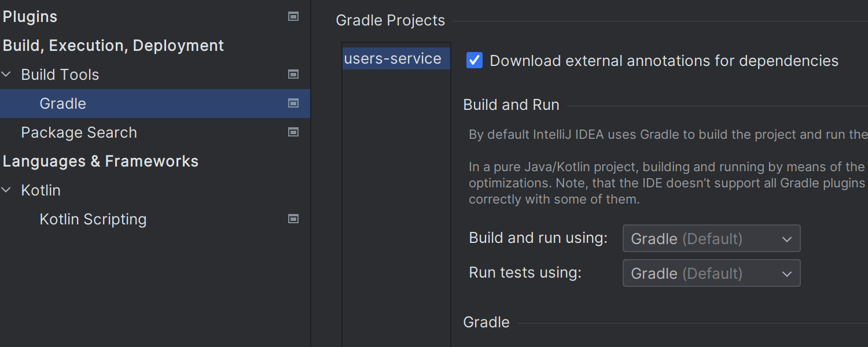868x347 pixels.
Task: Select the Gradle settings entry
Action: point(62,104)
